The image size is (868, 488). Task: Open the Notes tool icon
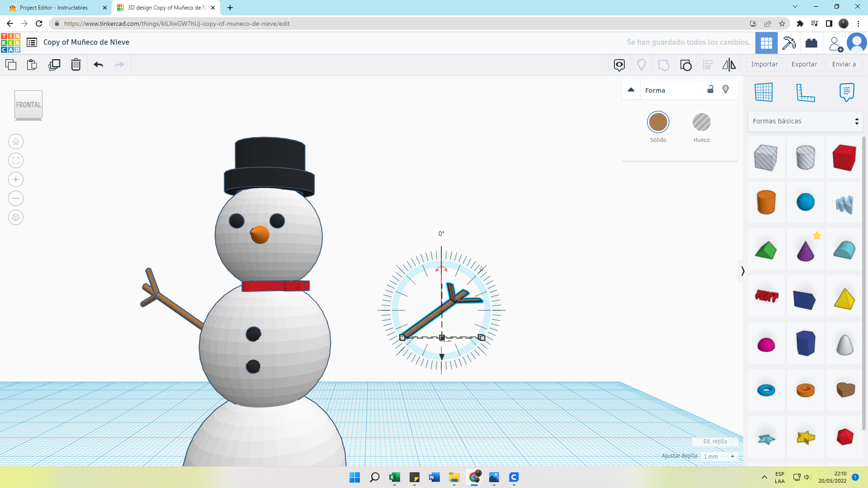coord(846,92)
